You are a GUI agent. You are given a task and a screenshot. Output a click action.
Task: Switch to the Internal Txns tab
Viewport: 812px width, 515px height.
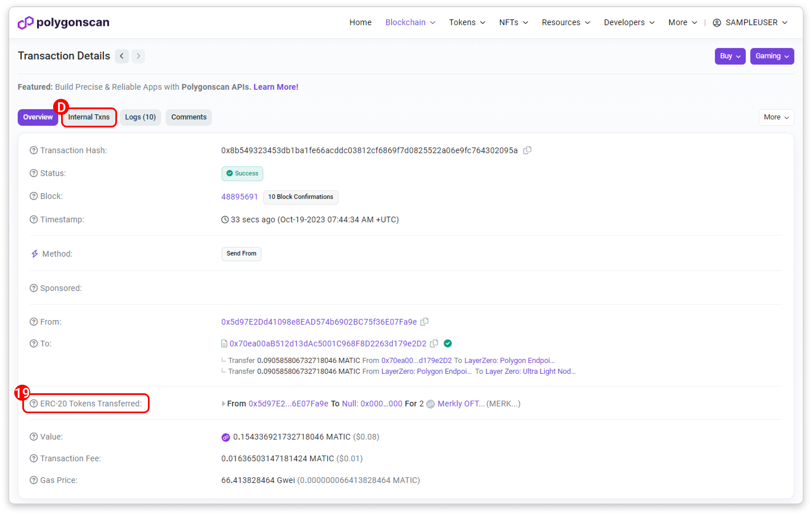[89, 117]
